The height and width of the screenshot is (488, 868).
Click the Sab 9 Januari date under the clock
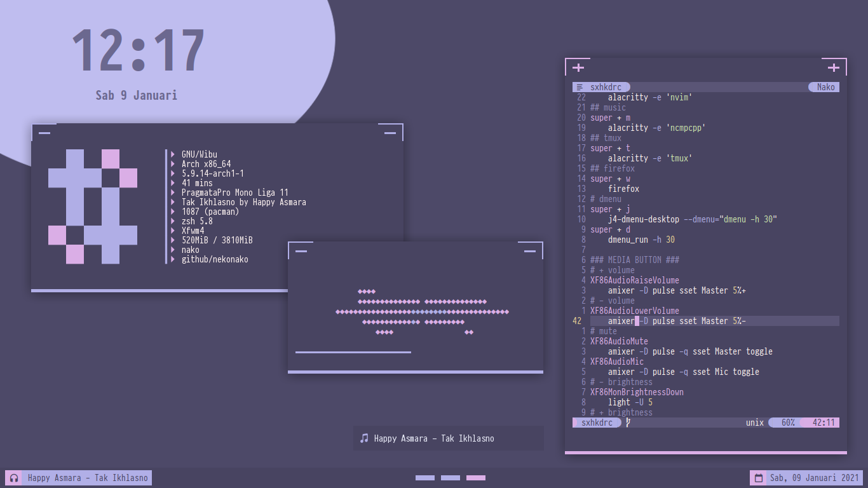pos(137,95)
